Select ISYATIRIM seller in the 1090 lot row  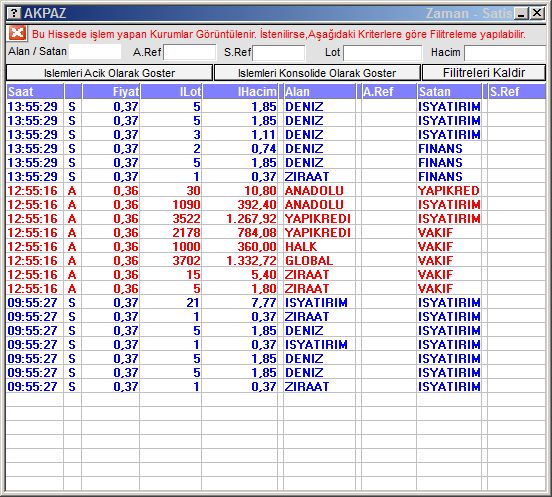coord(449,205)
